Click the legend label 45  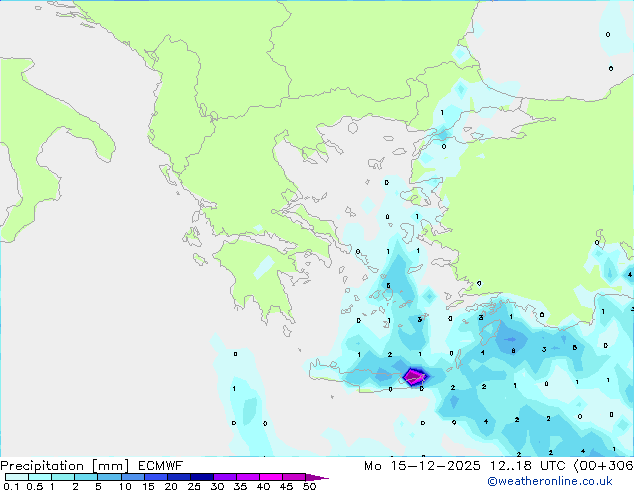286,486
